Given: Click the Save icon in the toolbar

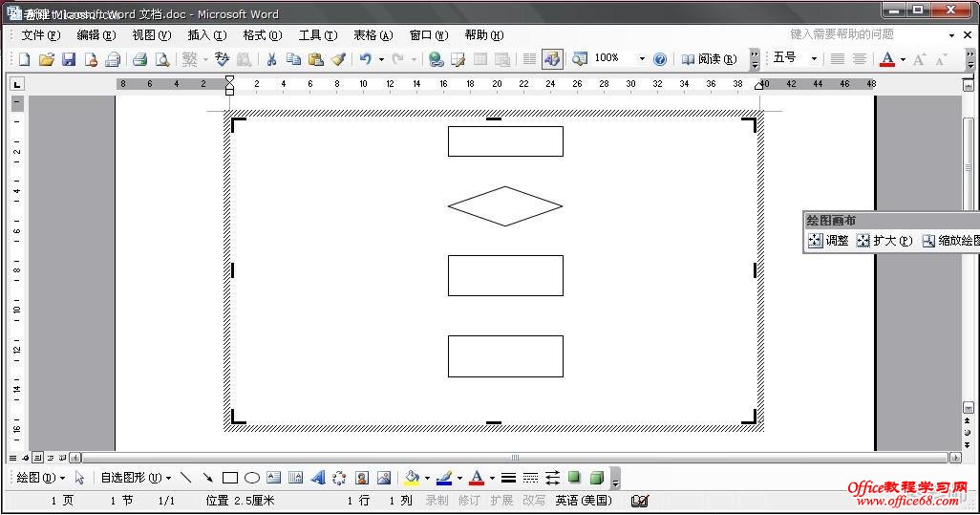Looking at the screenshot, I should [69, 59].
